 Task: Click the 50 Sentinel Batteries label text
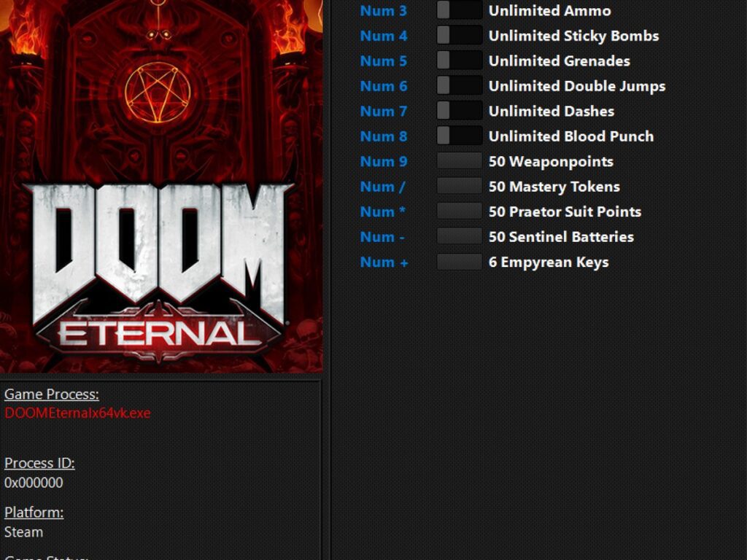pos(561,237)
